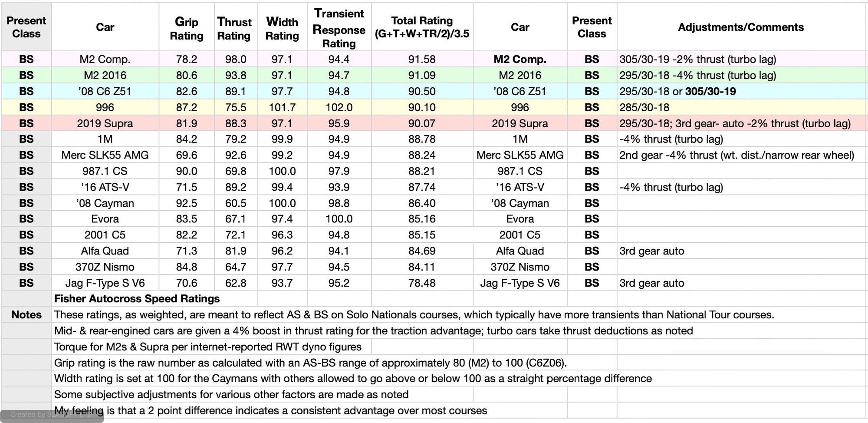
Task: Select total rating cell 91.58
Action: click(x=422, y=59)
